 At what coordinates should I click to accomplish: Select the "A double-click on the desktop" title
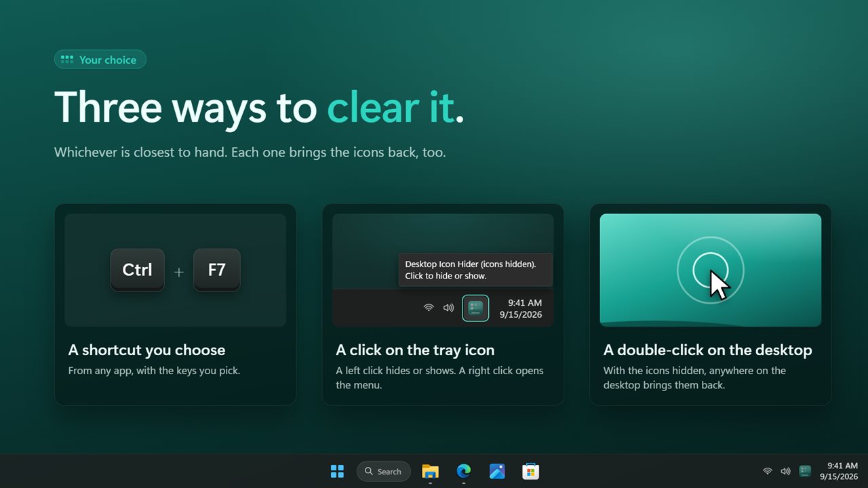click(x=708, y=350)
